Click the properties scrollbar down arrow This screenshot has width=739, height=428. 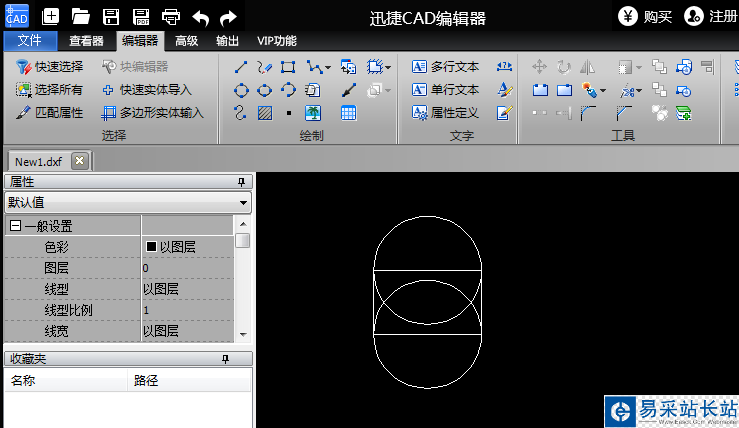point(243,335)
